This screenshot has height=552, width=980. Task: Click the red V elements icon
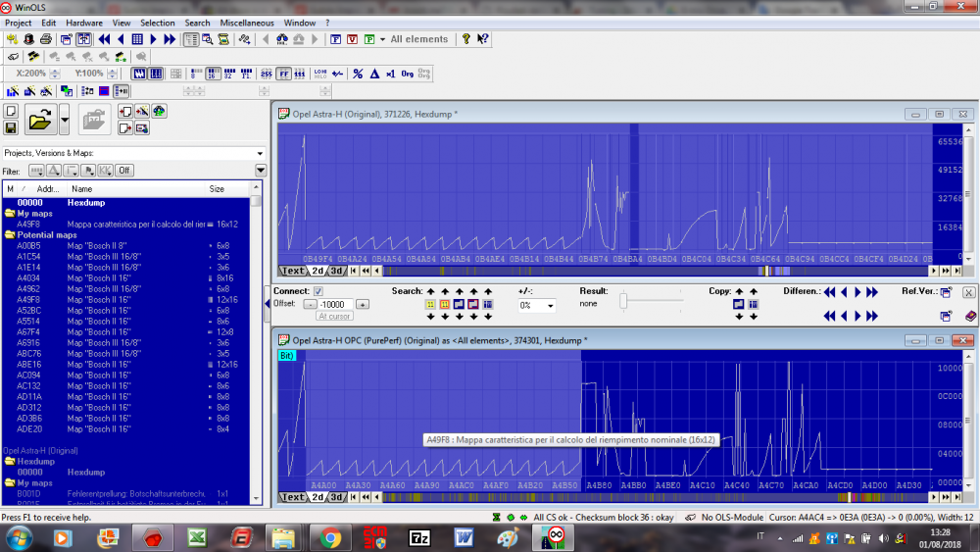[353, 39]
